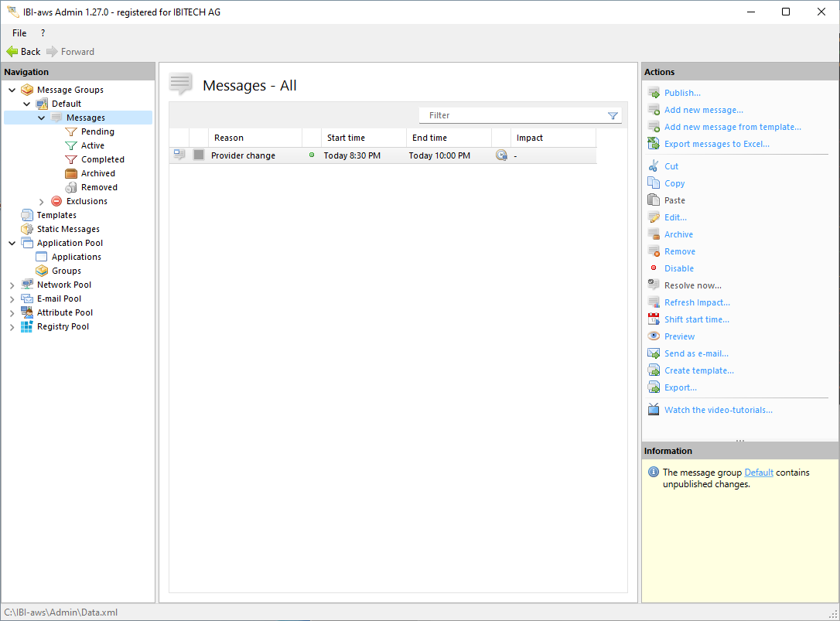Click the Publish icon in Actions
This screenshot has height=621, width=840.
[x=654, y=93]
